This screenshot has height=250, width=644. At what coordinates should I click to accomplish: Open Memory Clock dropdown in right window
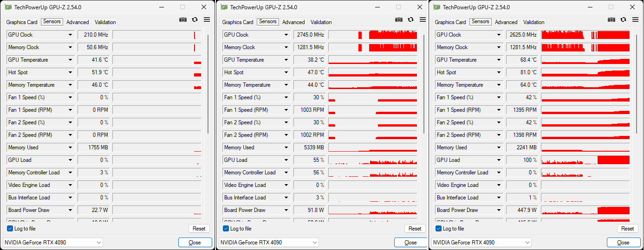[499, 47]
